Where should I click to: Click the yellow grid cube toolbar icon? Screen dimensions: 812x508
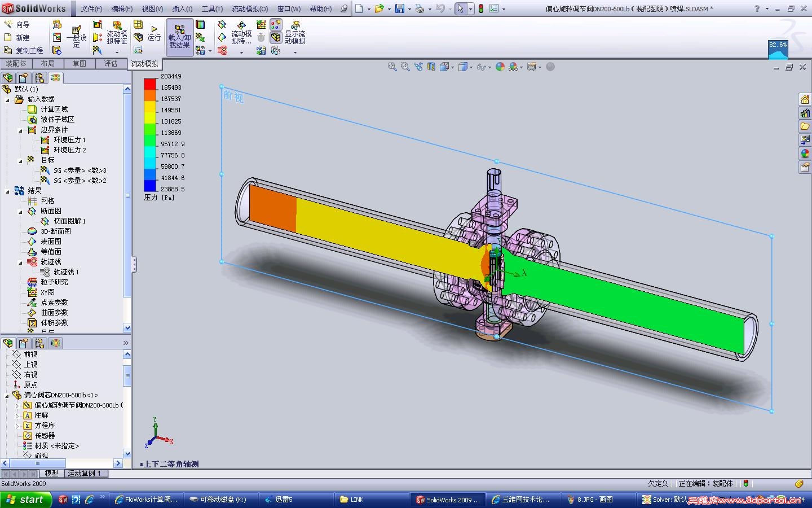click(x=138, y=25)
